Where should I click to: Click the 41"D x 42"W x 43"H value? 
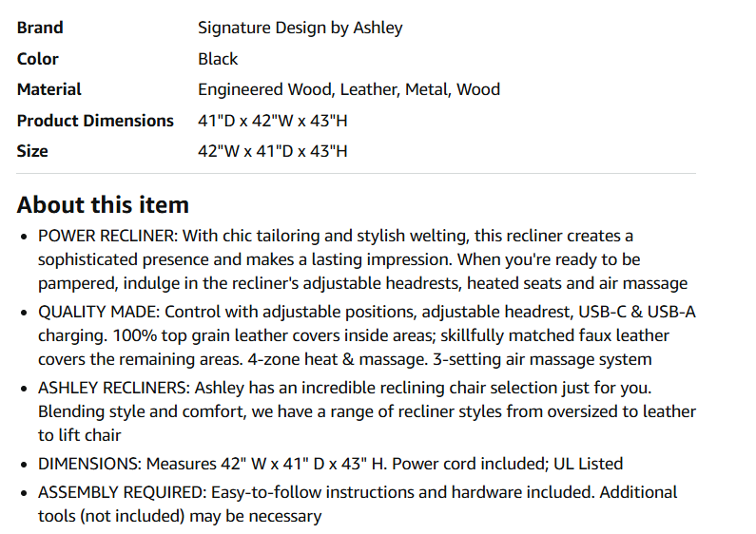point(272,121)
